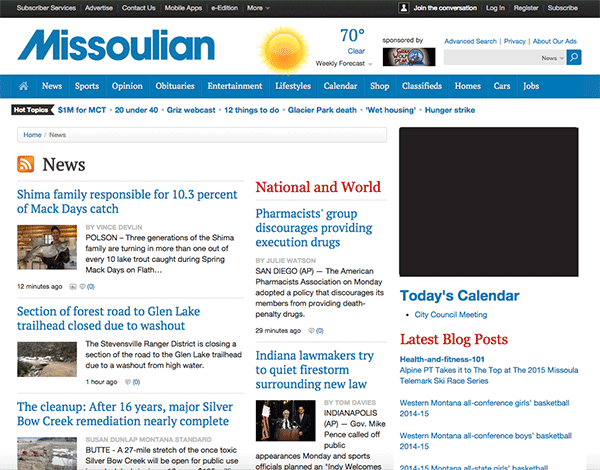Click Register link

click(x=526, y=8)
